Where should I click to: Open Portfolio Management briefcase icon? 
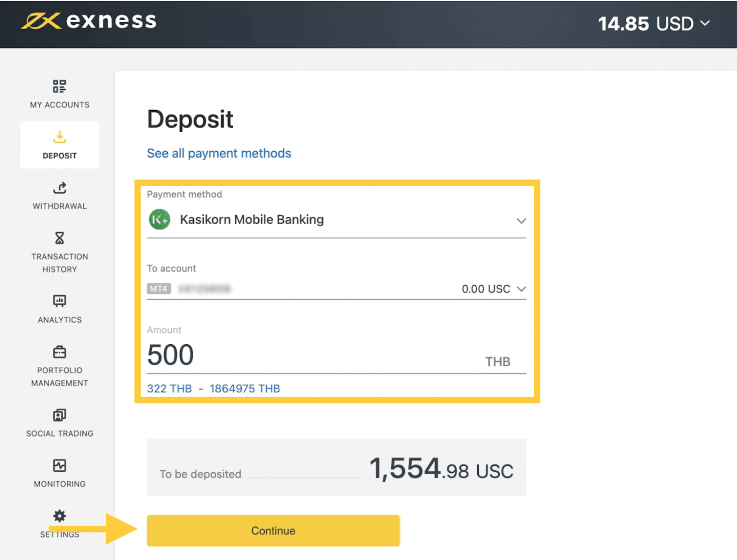59,352
